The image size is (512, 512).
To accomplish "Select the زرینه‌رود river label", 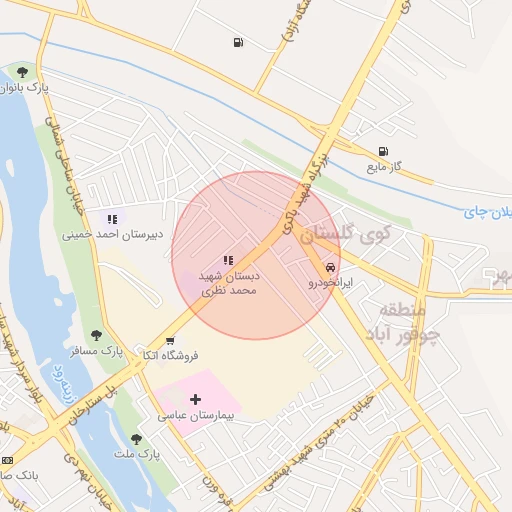I will pos(64,384).
